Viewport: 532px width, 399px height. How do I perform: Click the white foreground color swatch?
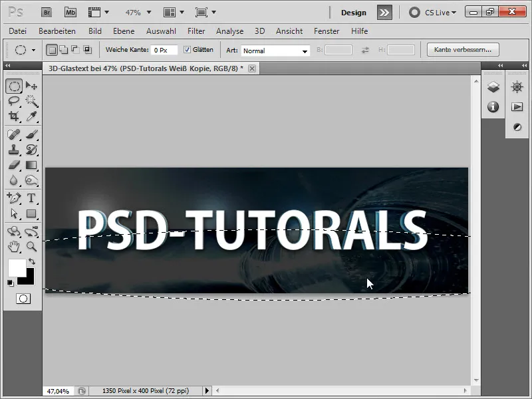(x=16, y=267)
